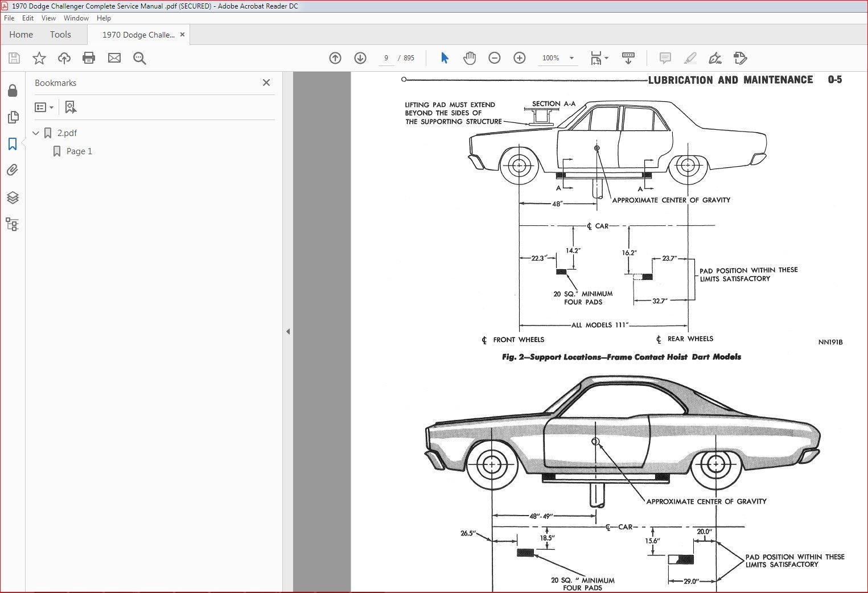
Task: Click the stamp tool icon
Action: tap(740, 58)
